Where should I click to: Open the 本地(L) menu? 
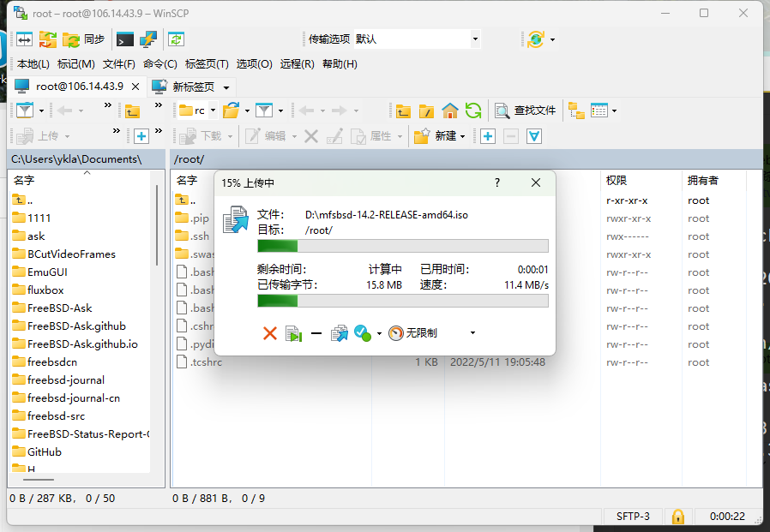[33, 63]
